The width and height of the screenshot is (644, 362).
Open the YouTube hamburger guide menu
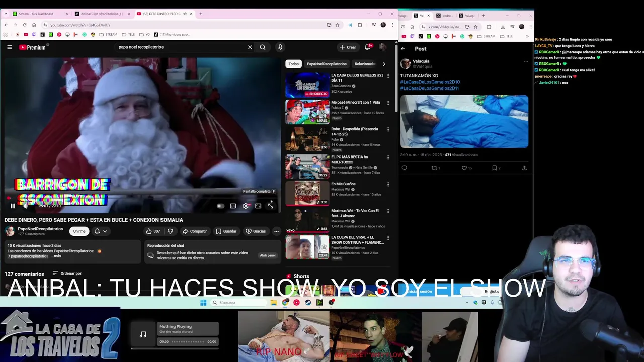pos(10,47)
